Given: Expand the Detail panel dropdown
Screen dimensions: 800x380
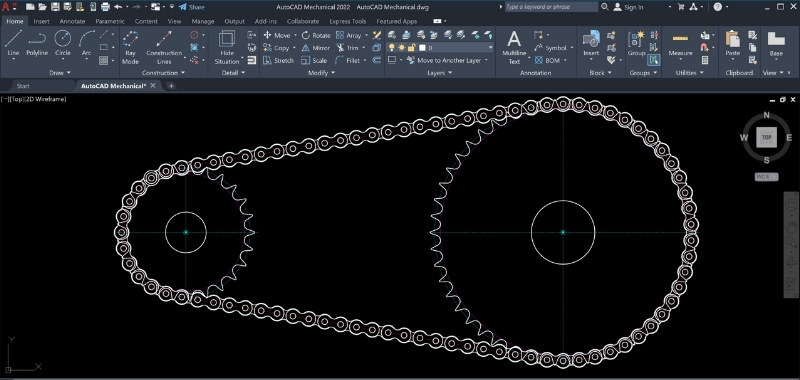Looking at the screenshot, I should 233,73.
